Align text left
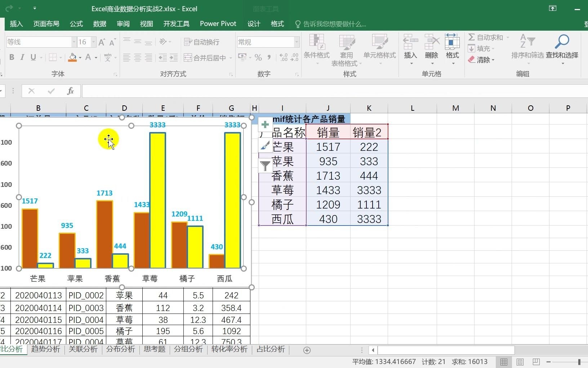588x368 pixels. click(127, 58)
